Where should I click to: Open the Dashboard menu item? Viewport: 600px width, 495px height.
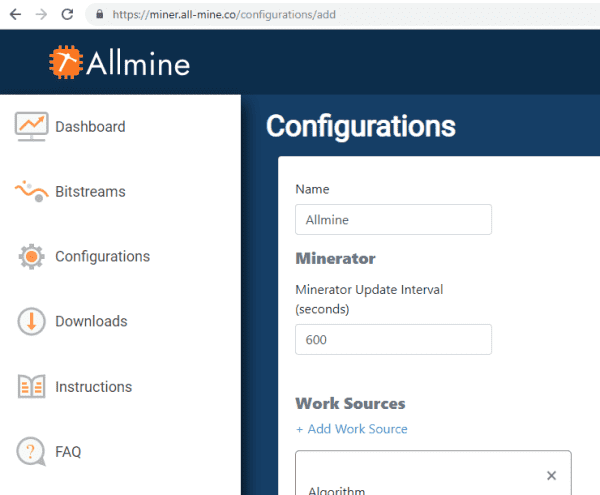coord(90,127)
